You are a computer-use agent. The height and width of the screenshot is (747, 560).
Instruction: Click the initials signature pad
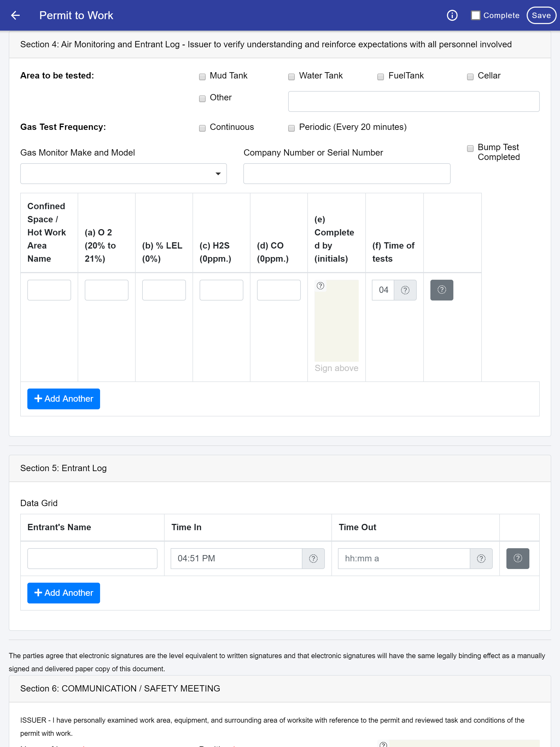tap(336, 320)
